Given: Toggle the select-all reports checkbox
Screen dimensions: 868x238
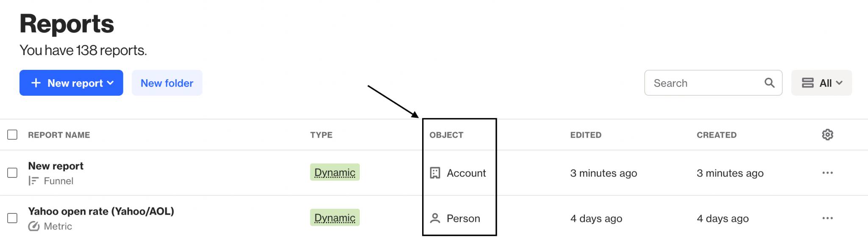Looking at the screenshot, I should [12, 135].
